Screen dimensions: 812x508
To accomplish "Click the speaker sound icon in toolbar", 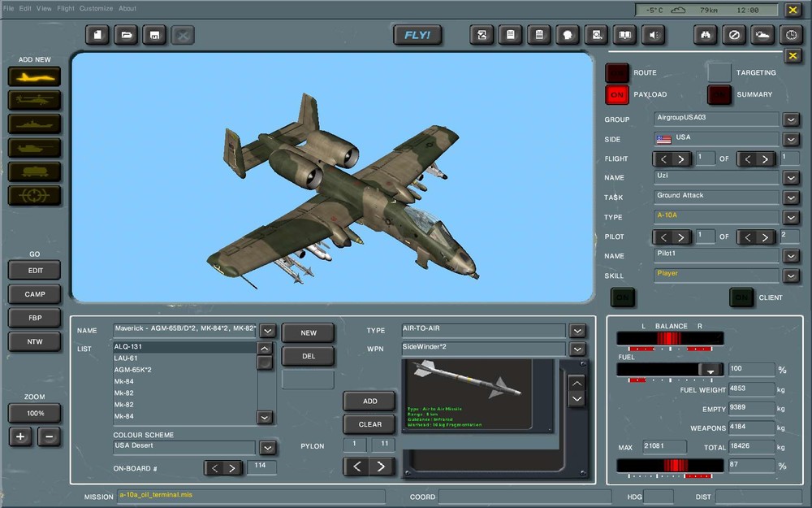I will pyautogui.click(x=653, y=35).
